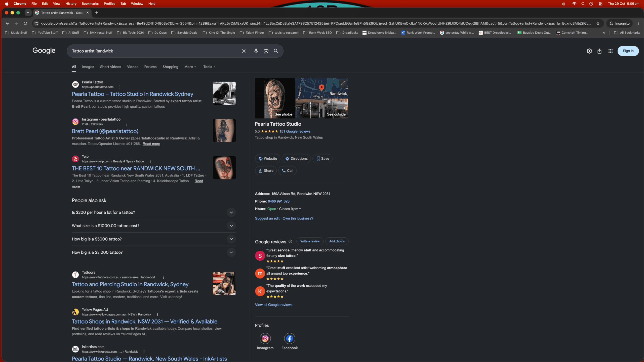Image resolution: width=644 pixels, height=362 pixels.
Task: Click the Website button for Pearla Tattoo Studio
Action: tap(268, 159)
